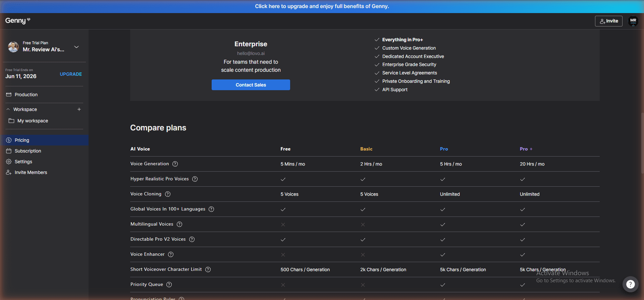Show help for Global Voices In 100+ Languages
Screen dimensions: 644x300
click(x=211, y=209)
